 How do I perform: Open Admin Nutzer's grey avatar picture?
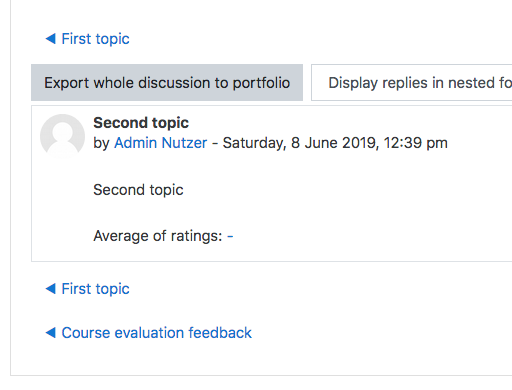point(62,136)
